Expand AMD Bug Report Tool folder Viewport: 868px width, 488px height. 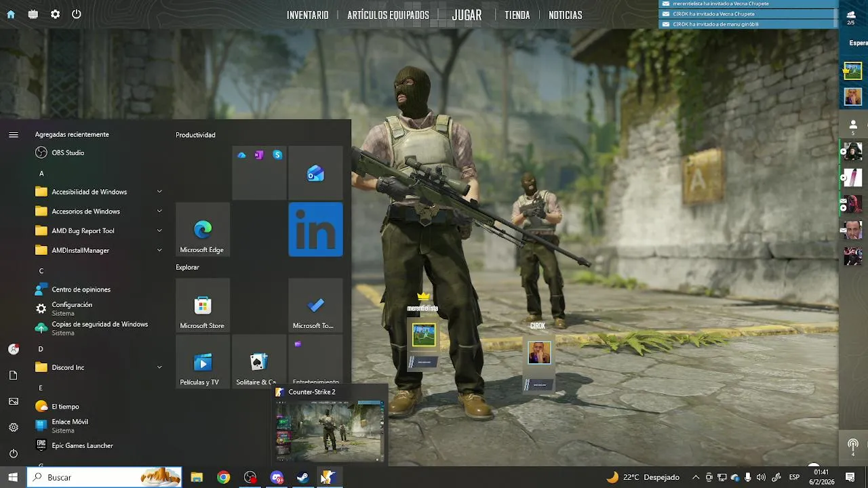coord(99,231)
